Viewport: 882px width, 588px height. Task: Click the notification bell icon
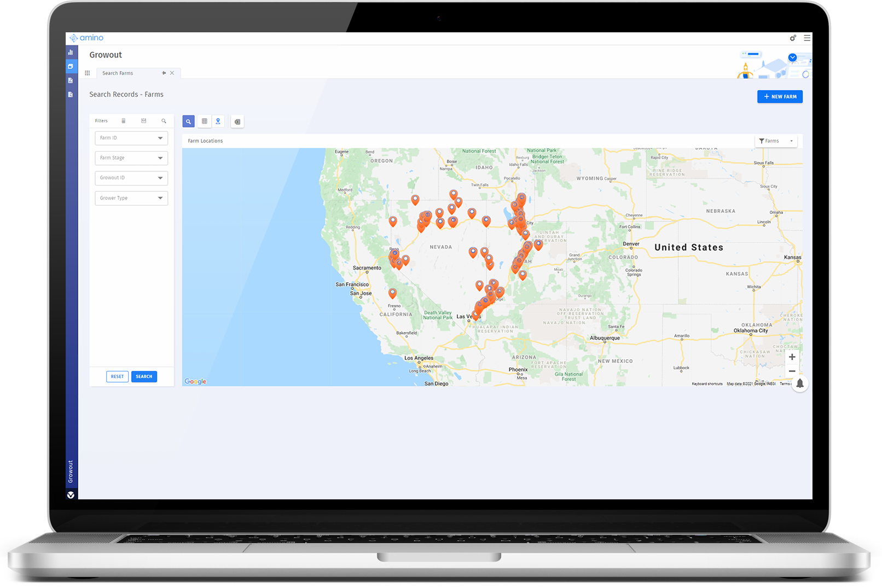pos(800,383)
